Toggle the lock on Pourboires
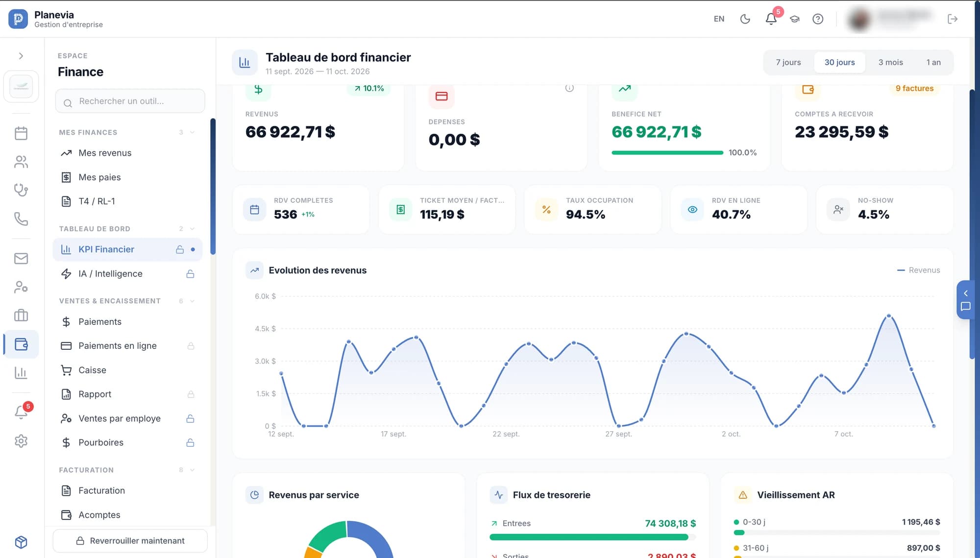 [x=190, y=443]
